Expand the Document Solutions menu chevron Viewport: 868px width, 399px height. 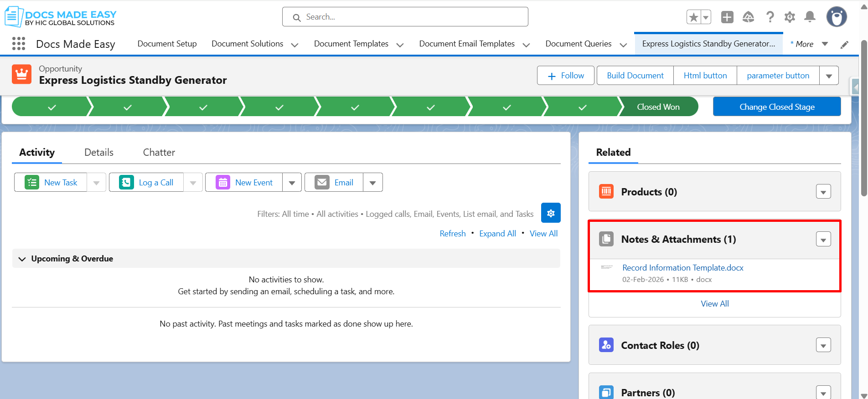click(294, 45)
